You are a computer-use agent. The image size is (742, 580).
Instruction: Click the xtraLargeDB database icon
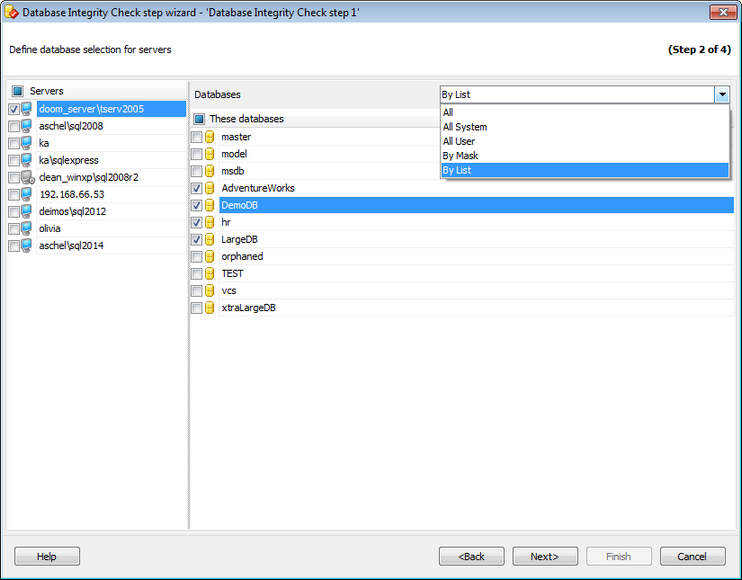pyautogui.click(x=210, y=308)
